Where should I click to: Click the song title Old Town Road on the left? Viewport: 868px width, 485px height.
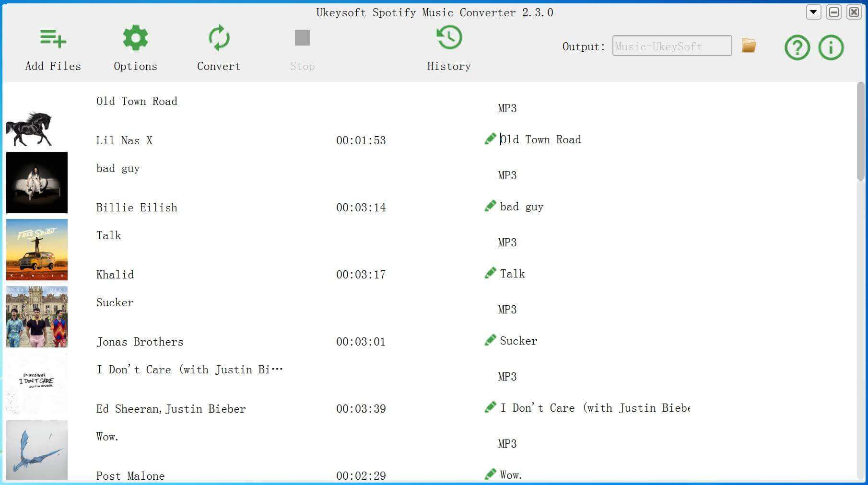coord(137,101)
